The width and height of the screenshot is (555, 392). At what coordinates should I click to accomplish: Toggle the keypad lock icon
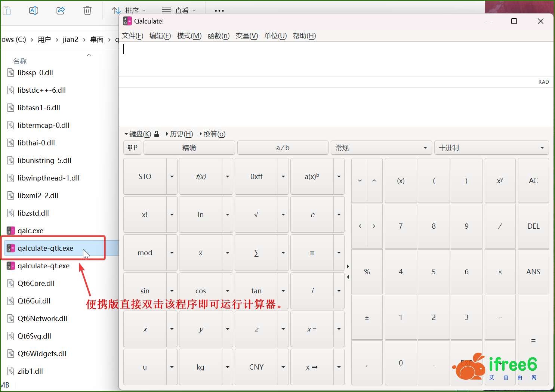[x=157, y=134]
